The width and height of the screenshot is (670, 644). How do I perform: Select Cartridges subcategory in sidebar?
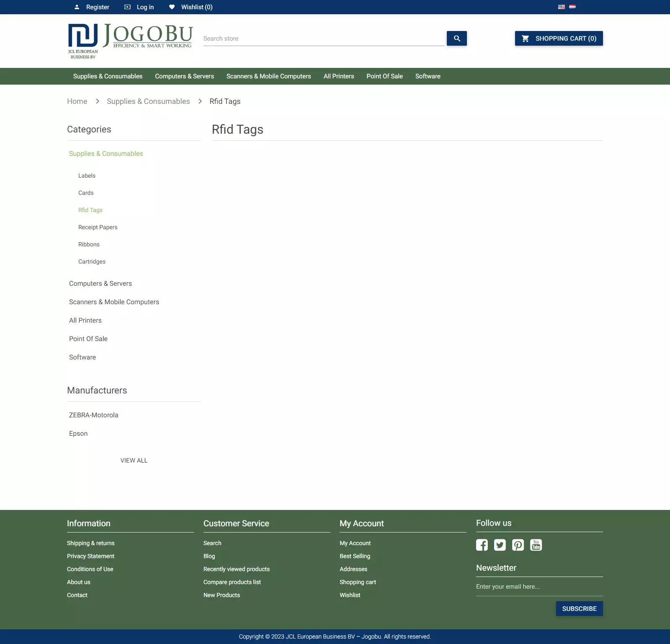(x=92, y=261)
